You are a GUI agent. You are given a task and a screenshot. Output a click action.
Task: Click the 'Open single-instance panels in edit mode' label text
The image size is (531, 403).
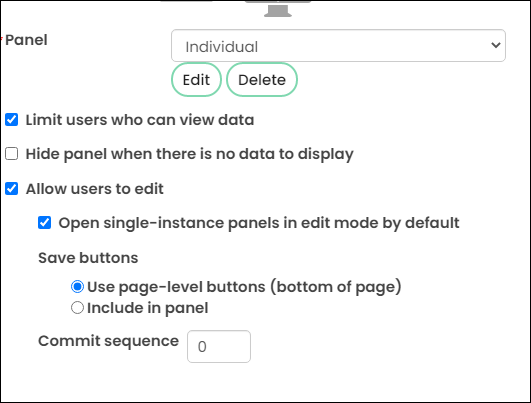[259, 223]
